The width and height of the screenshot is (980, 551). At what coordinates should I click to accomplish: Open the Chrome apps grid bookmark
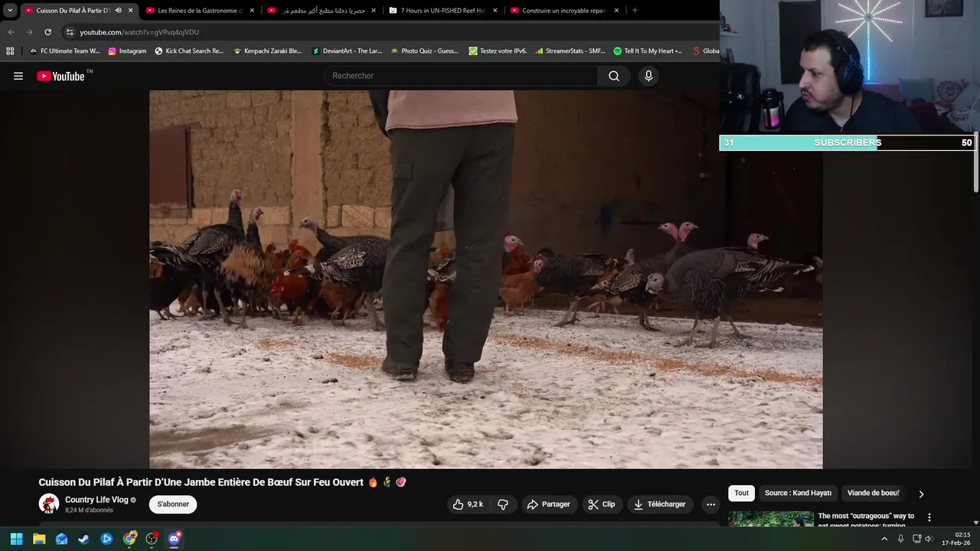pyautogui.click(x=10, y=51)
